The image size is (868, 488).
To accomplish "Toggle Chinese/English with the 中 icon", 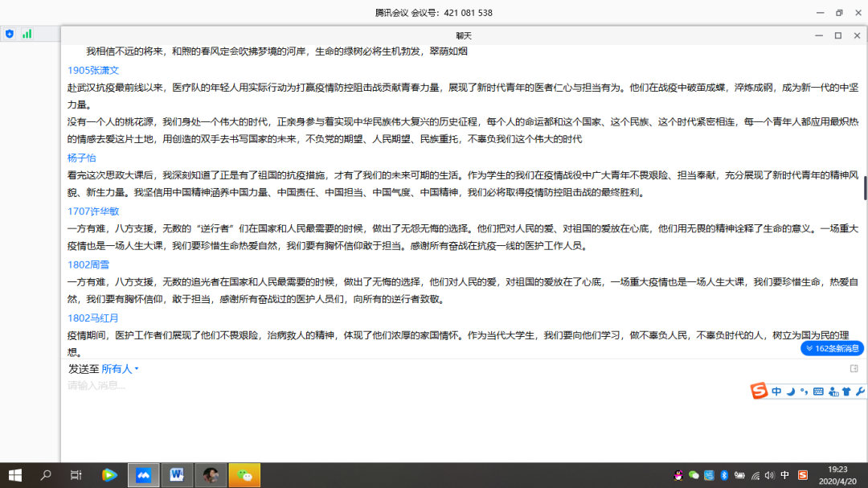I will tap(777, 392).
